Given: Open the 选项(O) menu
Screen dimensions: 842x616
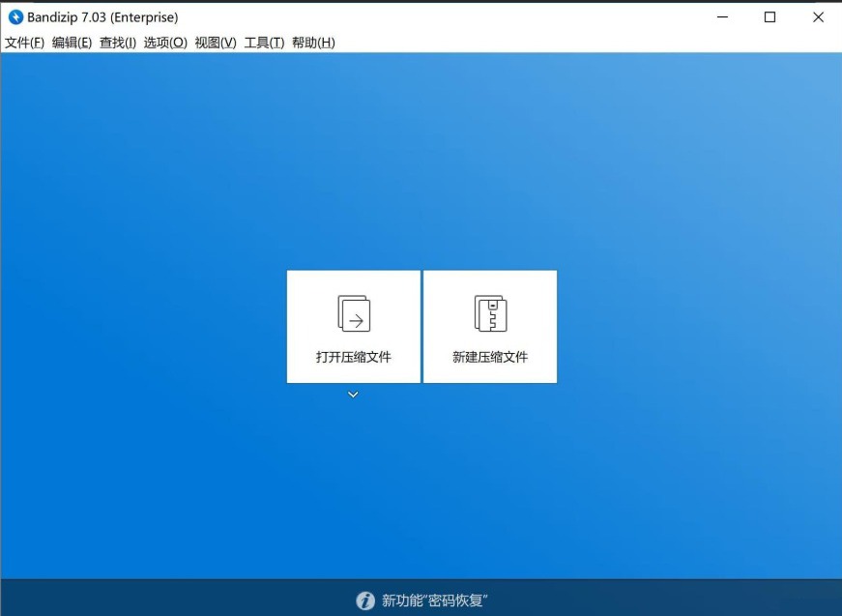Looking at the screenshot, I should pyautogui.click(x=165, y=43).
